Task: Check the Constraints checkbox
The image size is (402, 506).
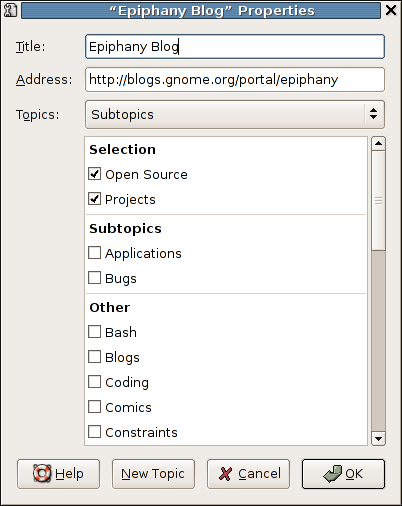Action: click(x=95, y=432)
